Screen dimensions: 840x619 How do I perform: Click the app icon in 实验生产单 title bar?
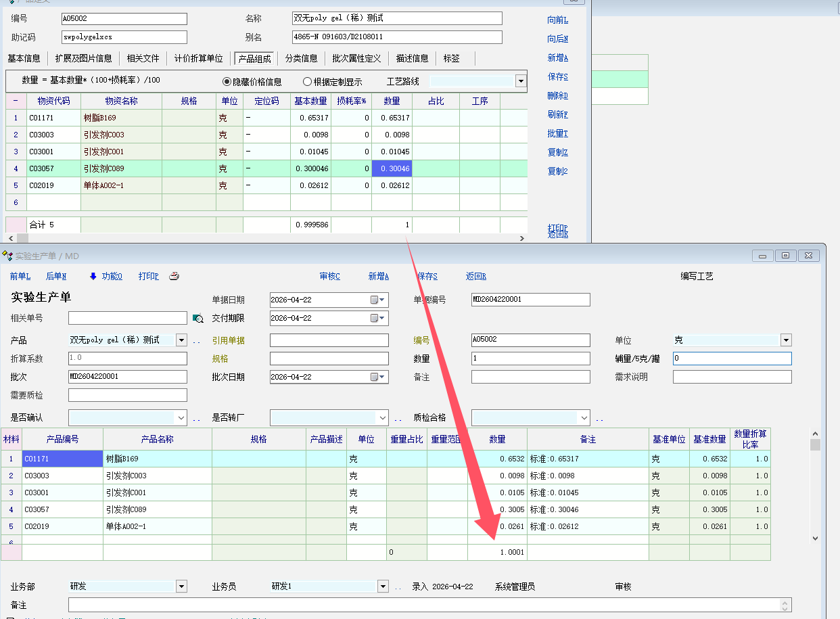(x=7, y=256)
